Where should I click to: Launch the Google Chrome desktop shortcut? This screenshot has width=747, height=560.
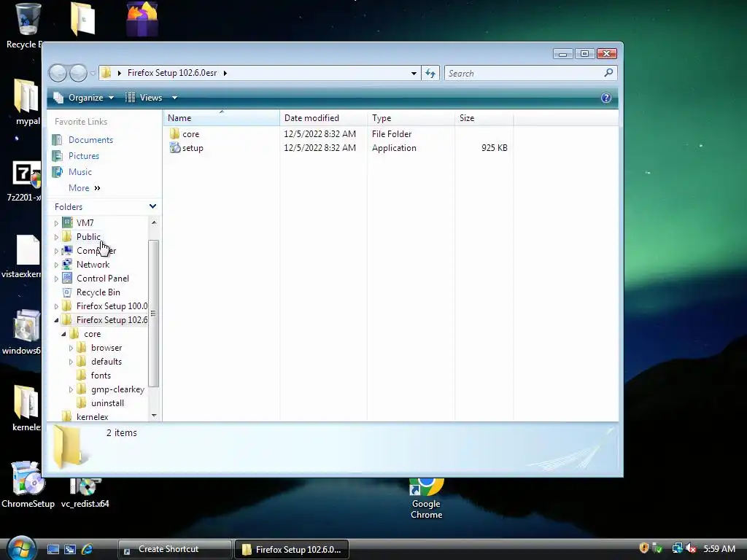(426, 497)
